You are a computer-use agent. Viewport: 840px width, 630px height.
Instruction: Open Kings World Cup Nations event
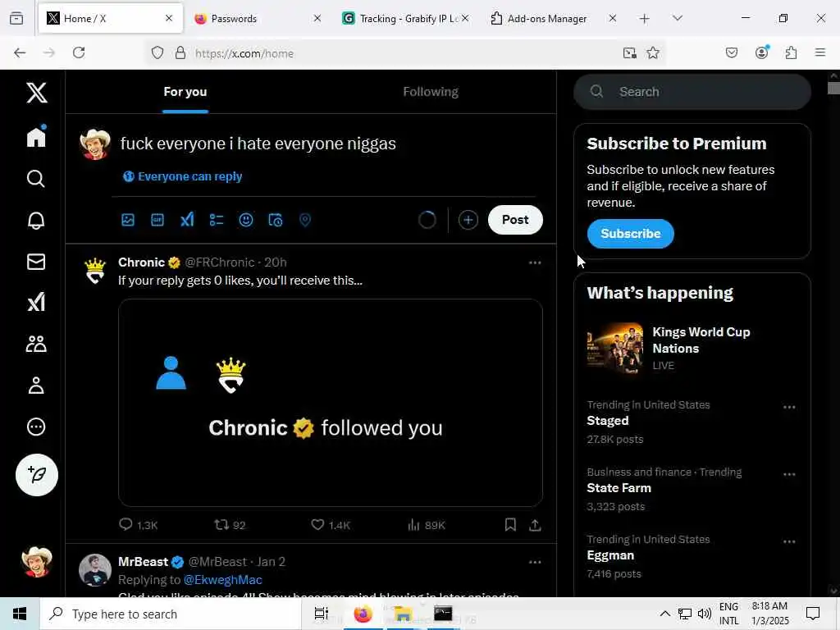[692, 348]
